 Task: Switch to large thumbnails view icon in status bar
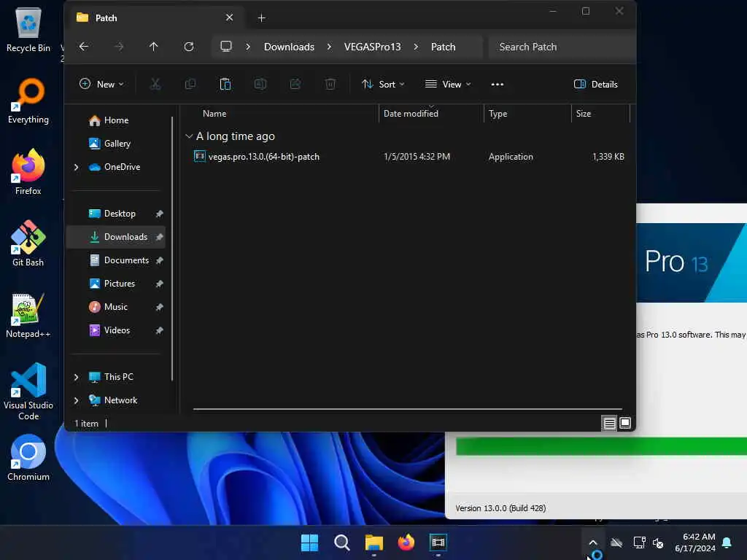625,423
